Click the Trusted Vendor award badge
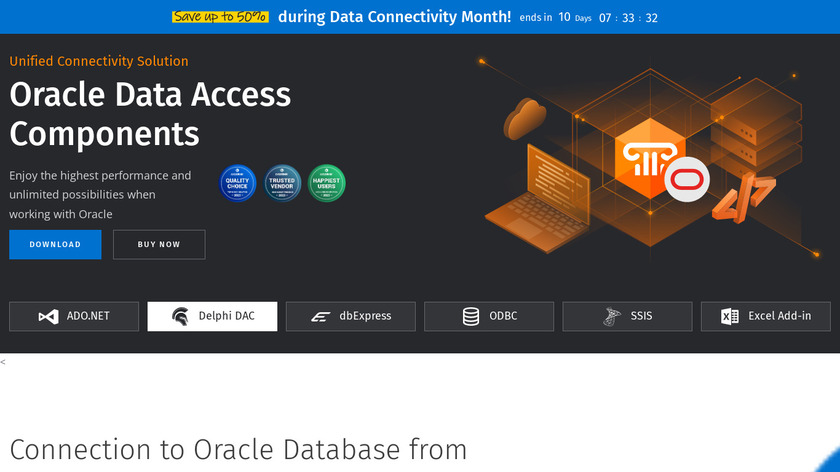Screen dimensions: 840x472 [x=282, y=183]
